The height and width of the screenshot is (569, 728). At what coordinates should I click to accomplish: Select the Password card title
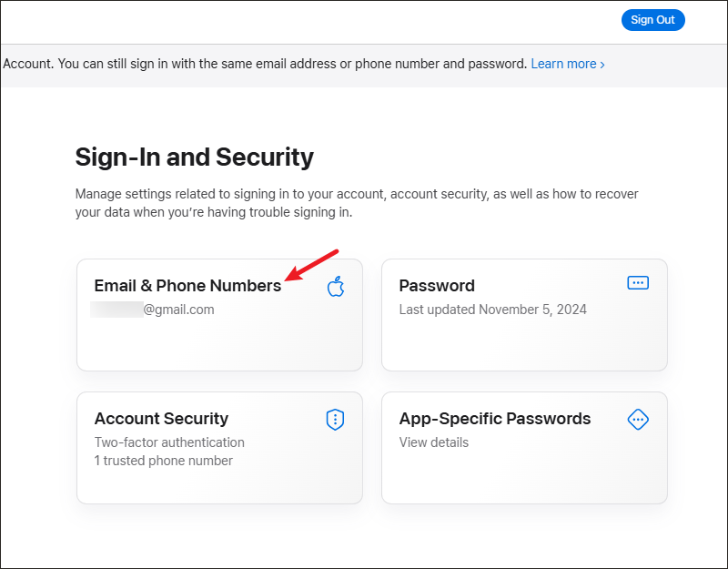point(437,286)
